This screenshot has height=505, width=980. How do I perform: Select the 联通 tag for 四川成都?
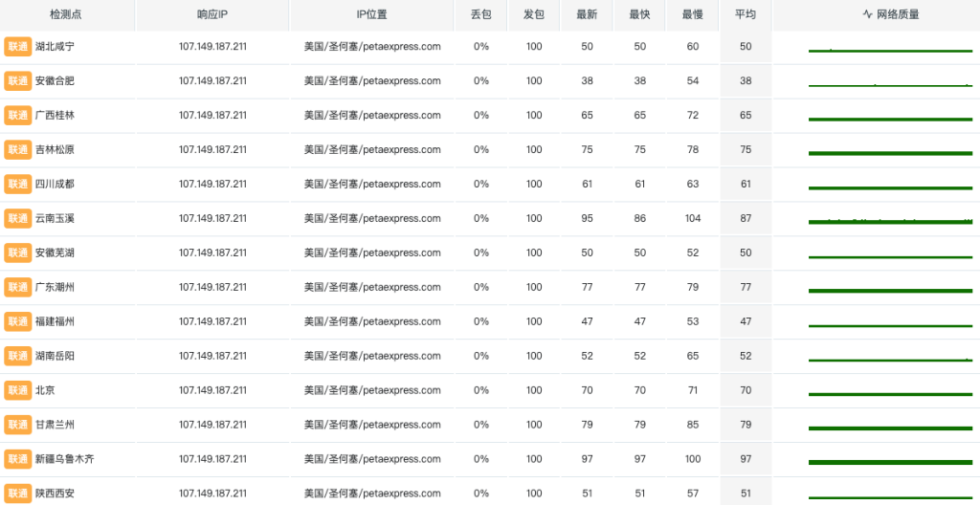pyautogui.click(x=18, y=185)
